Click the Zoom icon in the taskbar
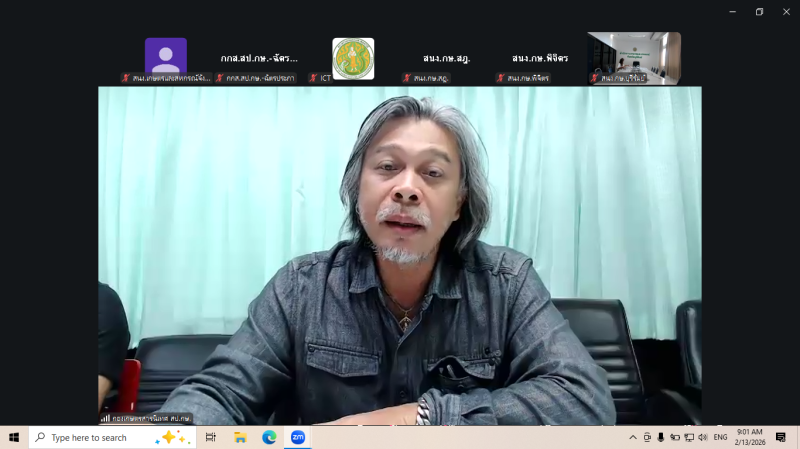 click(298, 437)
